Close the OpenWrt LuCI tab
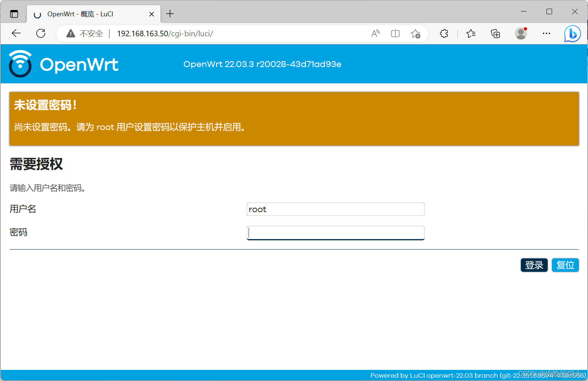This screenshot has height=381, width=588. [x=152, y=14]
